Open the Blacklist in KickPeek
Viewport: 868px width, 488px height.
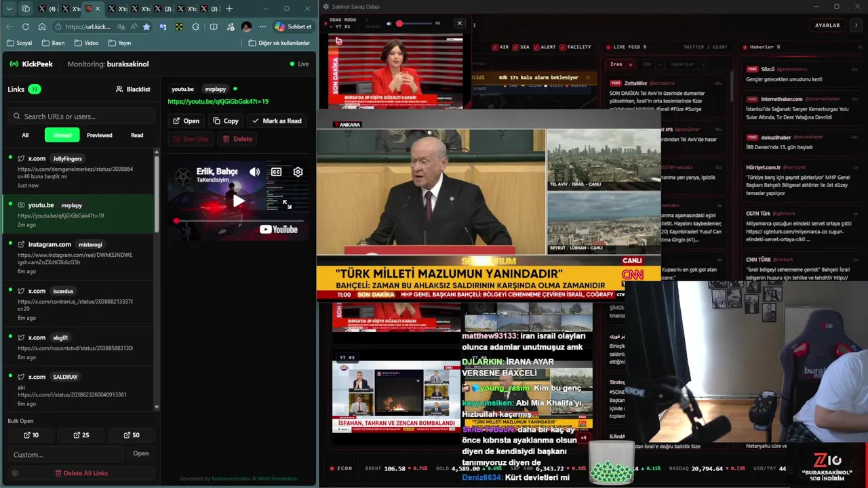(133, 89)
